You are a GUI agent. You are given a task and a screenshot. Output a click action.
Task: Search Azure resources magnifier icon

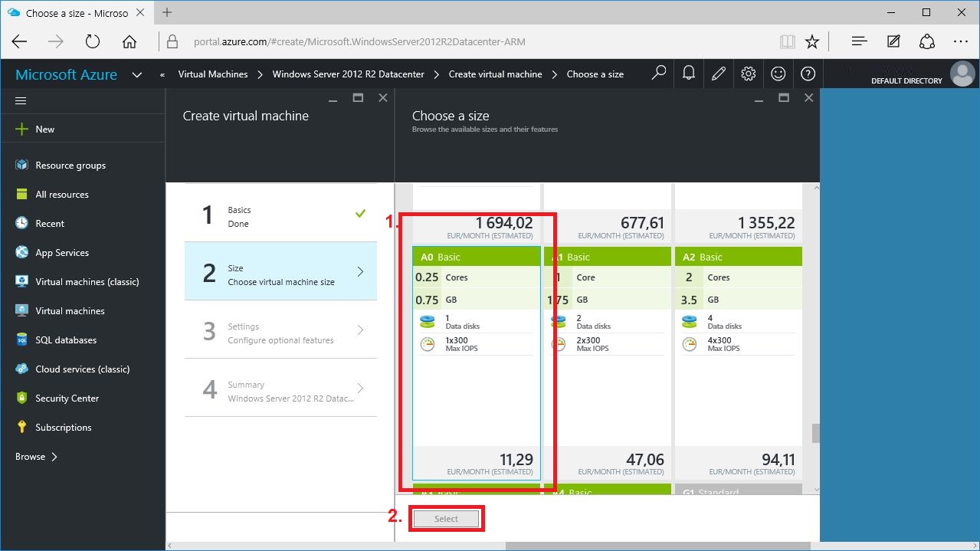point(658,74)
